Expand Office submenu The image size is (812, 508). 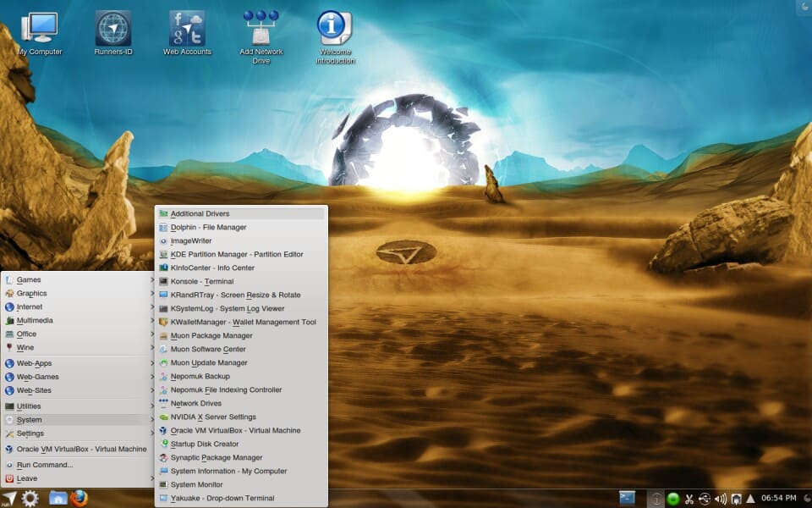[80, 334]
